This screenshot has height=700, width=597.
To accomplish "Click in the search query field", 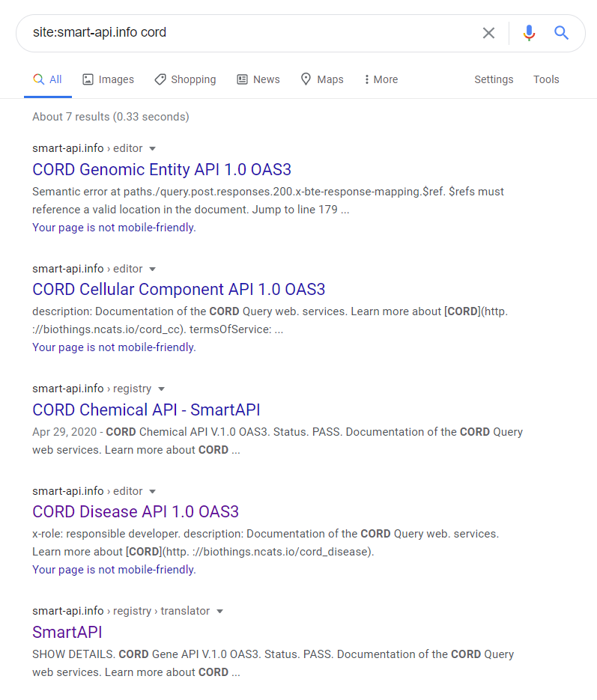I will click(x=250, y=33).
